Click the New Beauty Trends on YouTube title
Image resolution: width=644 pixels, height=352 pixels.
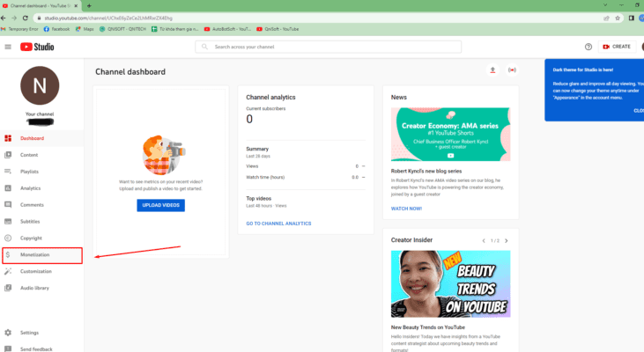(x=428, y=327)
